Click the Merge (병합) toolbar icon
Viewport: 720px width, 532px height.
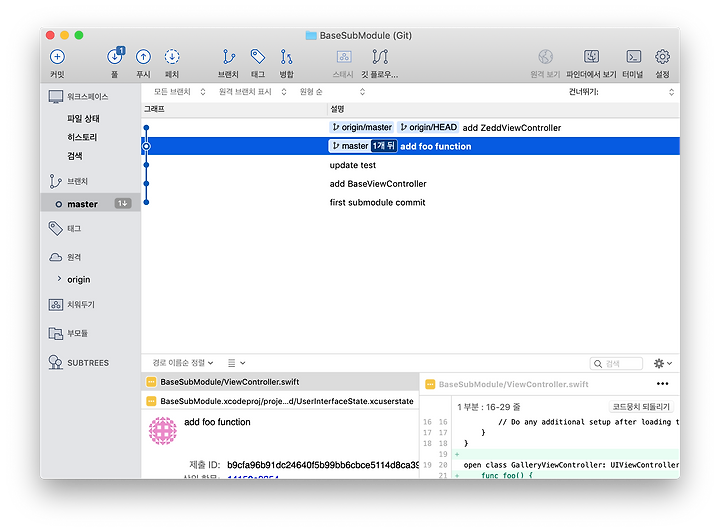[x=286, y=57]
